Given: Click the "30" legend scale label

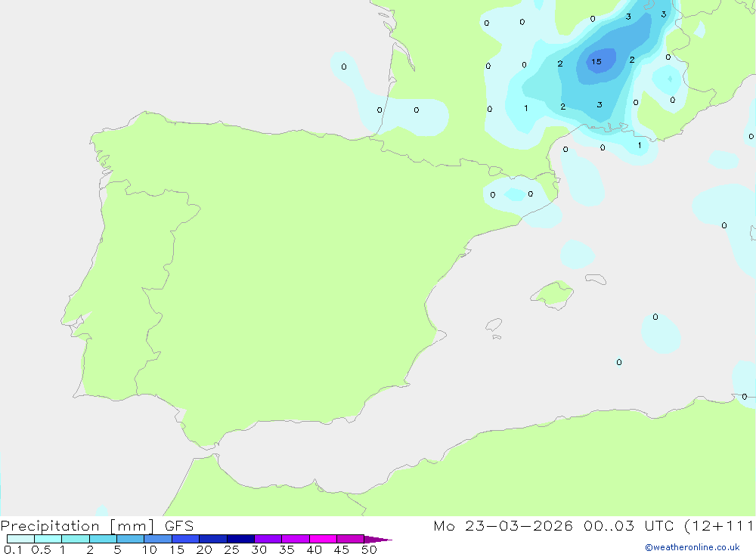Looking at the screenshot, I should pos(259,549).
